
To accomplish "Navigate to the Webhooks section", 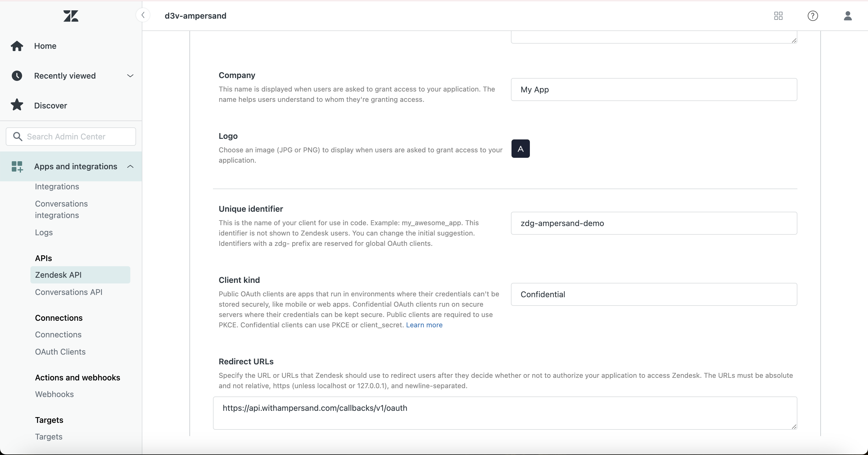I will click(54, 394).
